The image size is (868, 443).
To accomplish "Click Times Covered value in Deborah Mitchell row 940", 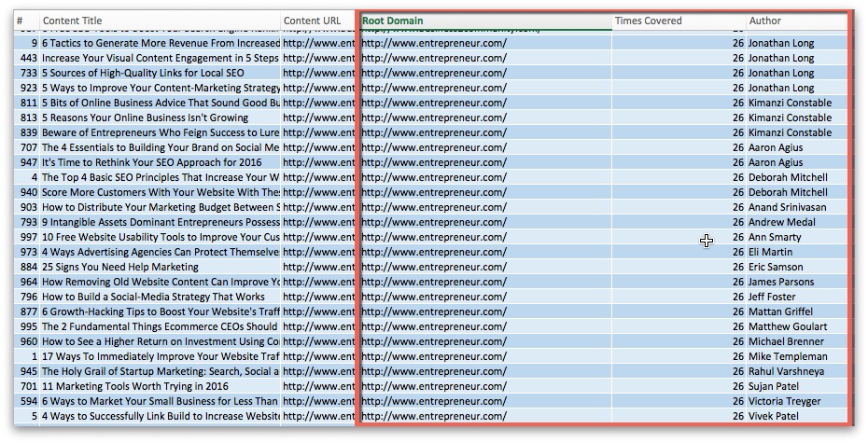I will click(679, 192).
